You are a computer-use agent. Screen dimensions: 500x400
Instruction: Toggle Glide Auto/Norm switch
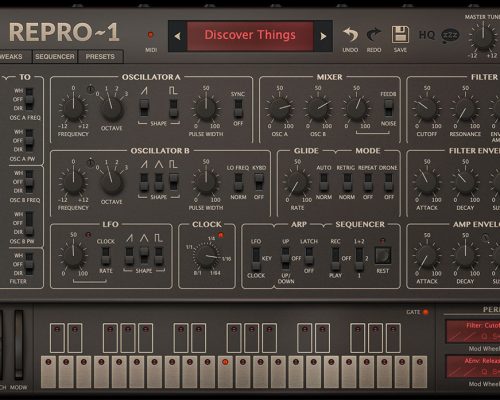[x=324, y=182]
